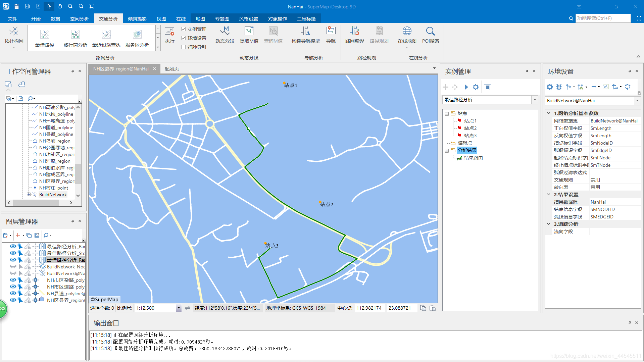This screenshot has height=362, width=644.
Task: Click the 中心点 longitude field 112.982174
Action: coord(369,308)
